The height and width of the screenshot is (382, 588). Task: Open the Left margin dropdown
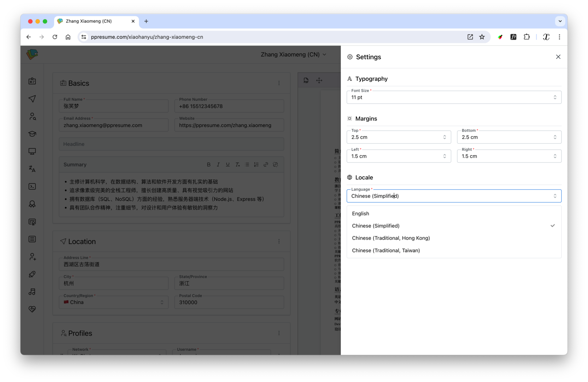pyautogui.click(x=398, y=156)
